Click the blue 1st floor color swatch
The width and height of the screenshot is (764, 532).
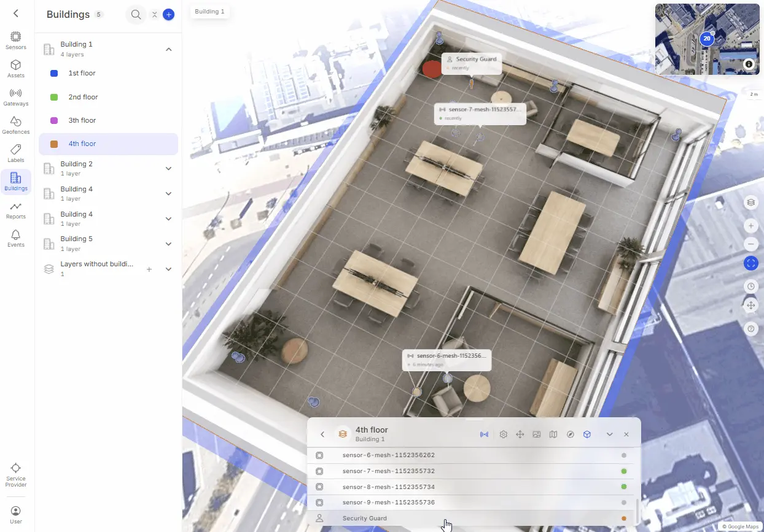pos(54,74)
